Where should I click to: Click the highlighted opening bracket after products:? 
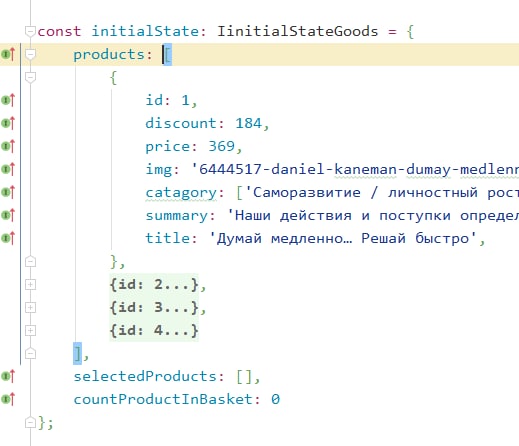click(x=168, y=54)
